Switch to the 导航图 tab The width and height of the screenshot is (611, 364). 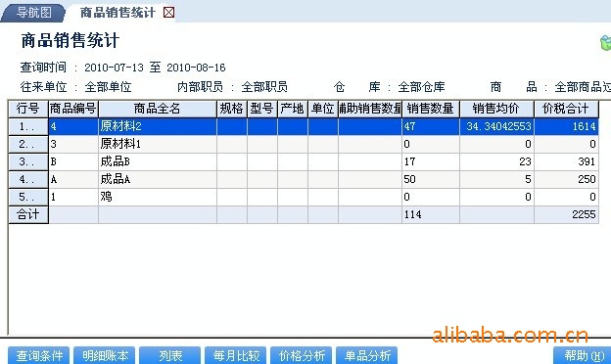point(33,13)
